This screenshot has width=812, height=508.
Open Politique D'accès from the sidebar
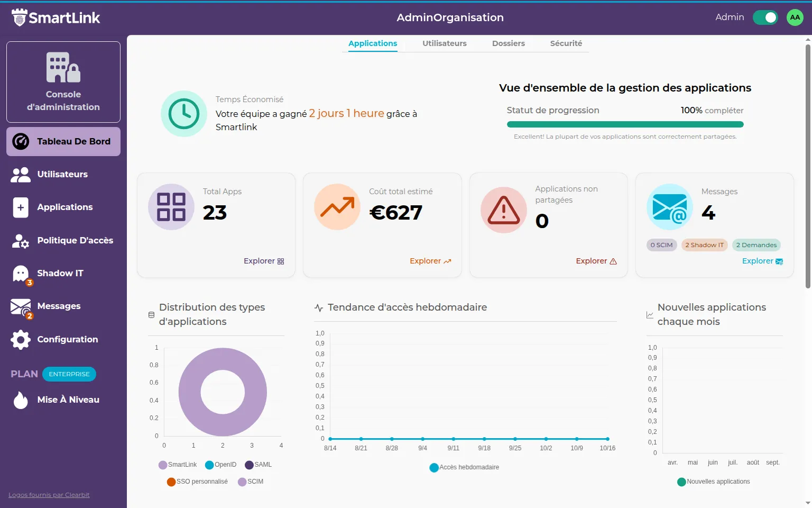point(20,241)
